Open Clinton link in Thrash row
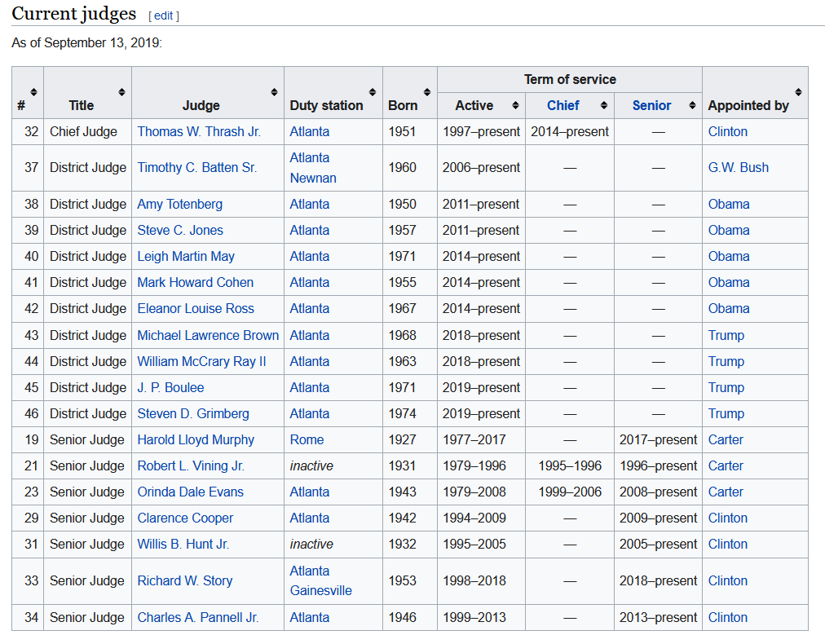Image resolution: width=825 pixels, height=644 pixels. [x=728, y=131]
